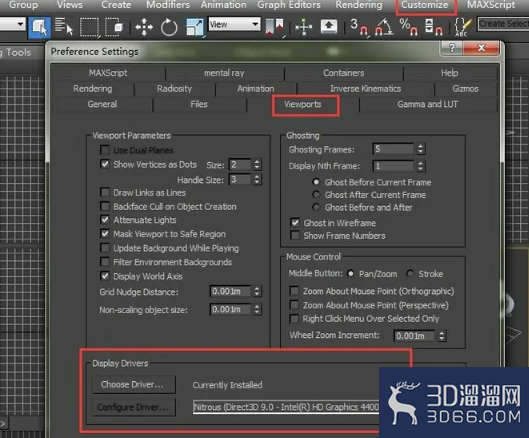
Task: Adjust the Display Nth Frame spinner
Action: coord(420,166)
